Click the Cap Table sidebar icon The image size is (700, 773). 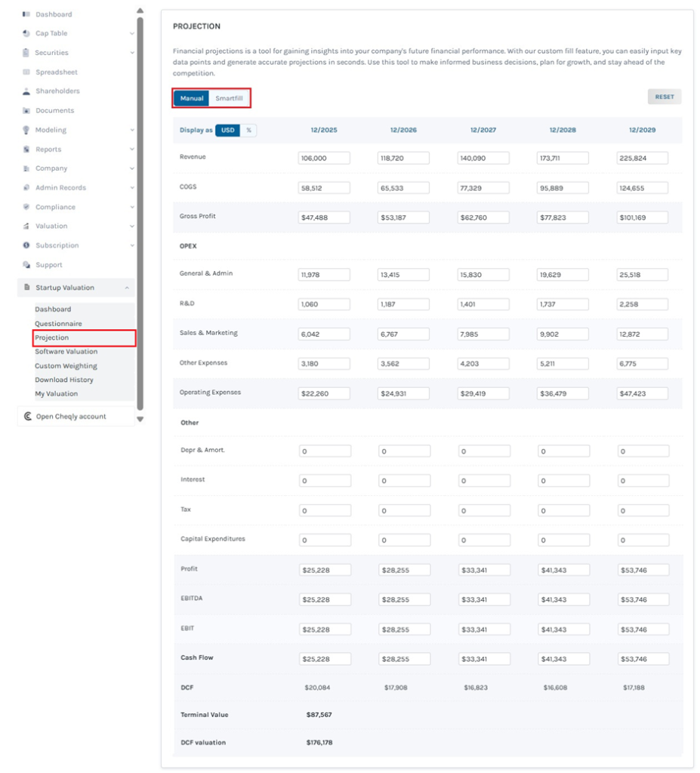26,33
